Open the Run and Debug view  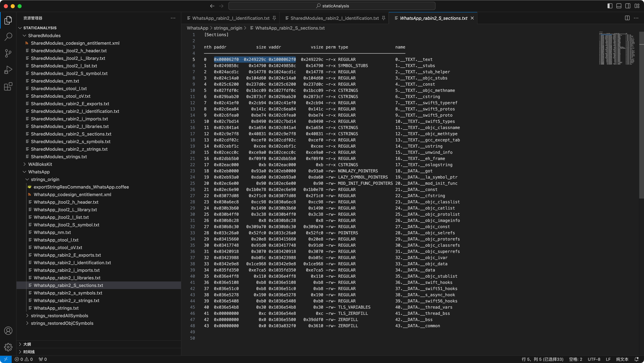click(8, 70)
